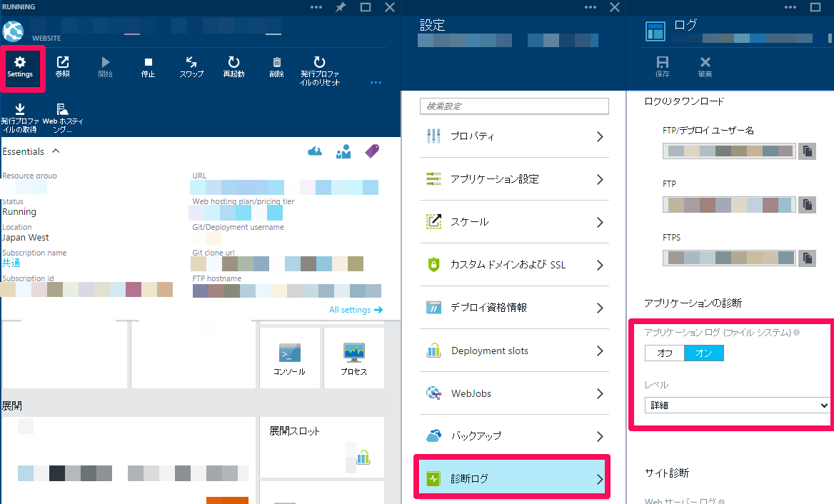
Task: Collapse the Essentials section
Action: 56,151
